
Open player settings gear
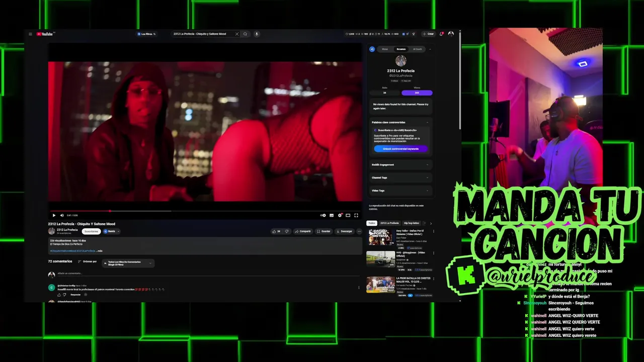[340, 215]
